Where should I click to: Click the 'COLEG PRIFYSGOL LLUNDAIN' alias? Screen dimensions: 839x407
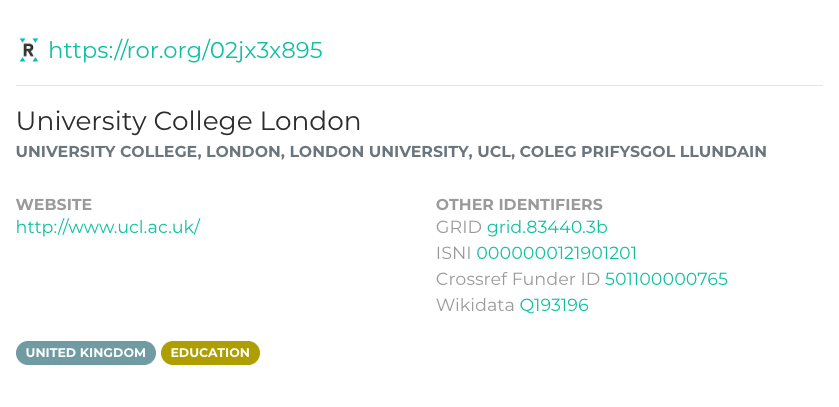pos(641,152)
